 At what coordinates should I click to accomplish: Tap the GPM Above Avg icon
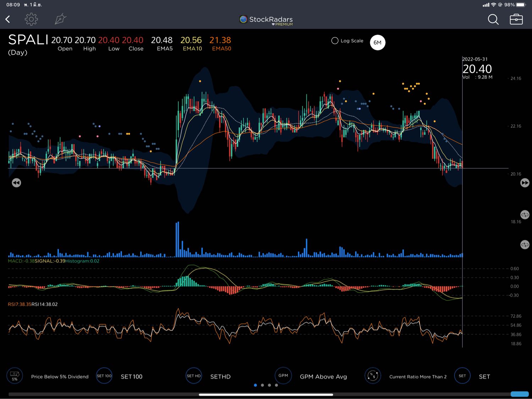[283, 376]
